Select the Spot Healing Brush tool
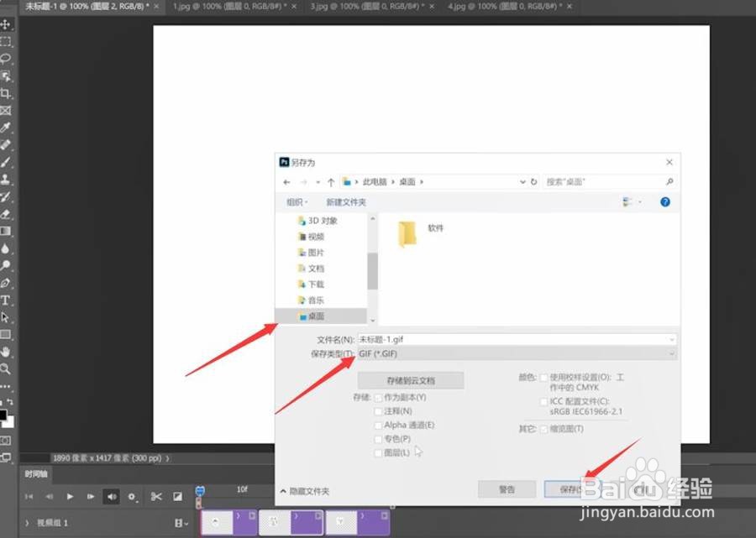 point(6,144)
